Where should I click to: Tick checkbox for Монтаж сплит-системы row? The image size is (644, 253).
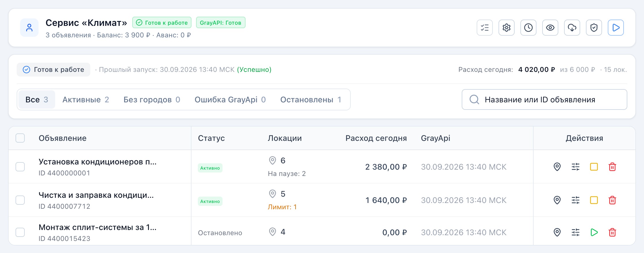(20, 232)
